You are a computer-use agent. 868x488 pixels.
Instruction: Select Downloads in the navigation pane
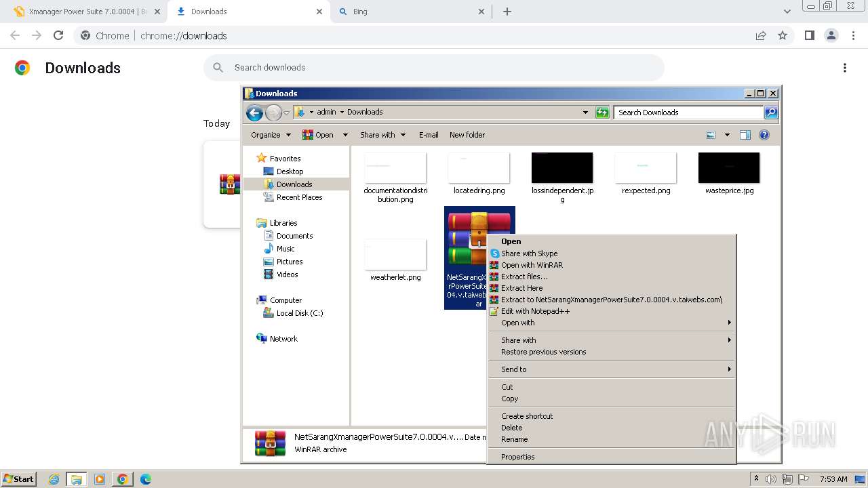(294, 184)
